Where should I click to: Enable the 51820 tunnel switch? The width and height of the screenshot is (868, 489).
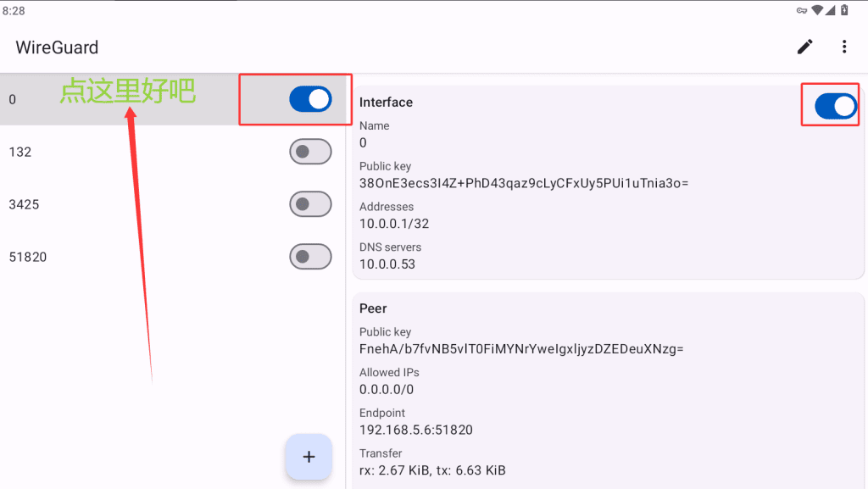point(310,257)
